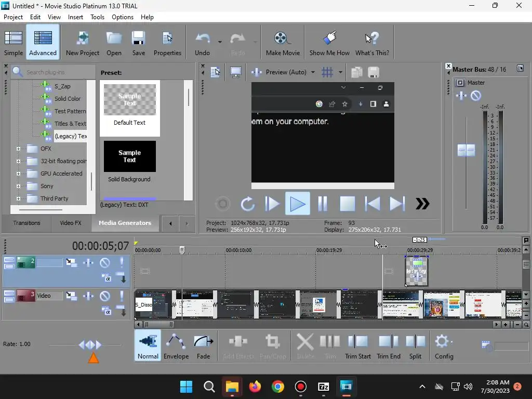The height and width of the screenshot is (399, 532).
Task: Open project Properties
Action: tap(167, 43)
